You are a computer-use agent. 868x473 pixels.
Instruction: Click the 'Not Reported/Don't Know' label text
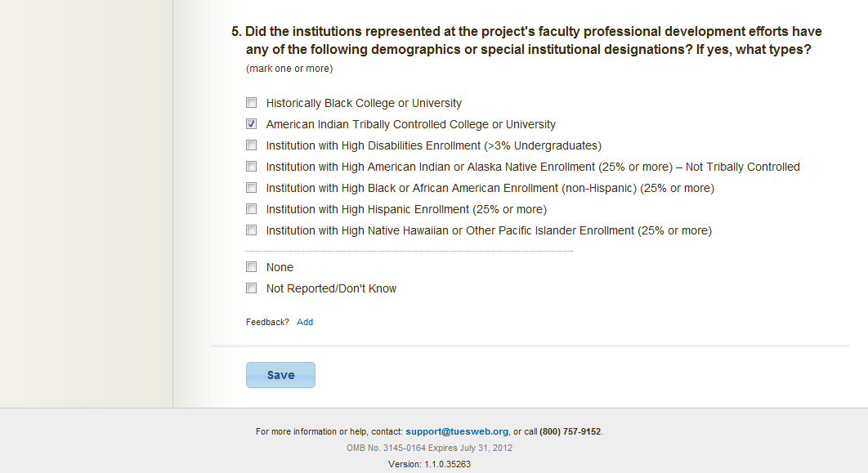point(331,289)
